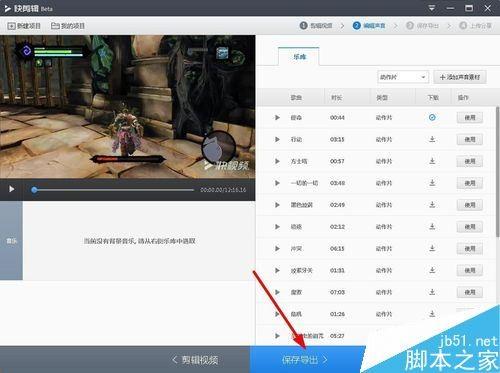
Task: Download the 一切的一切 track
Action: (x=432, y=183)
